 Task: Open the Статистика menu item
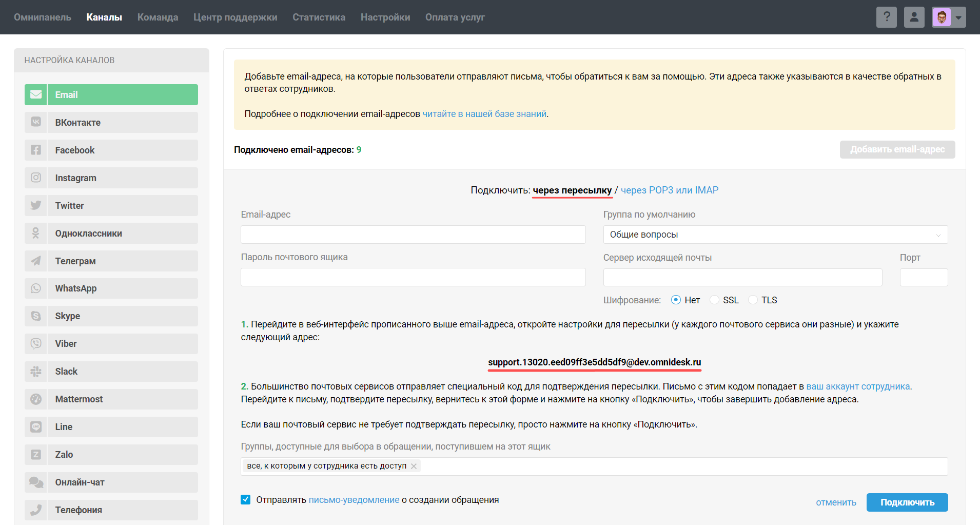pyautogui.click(x=319, y=17)
